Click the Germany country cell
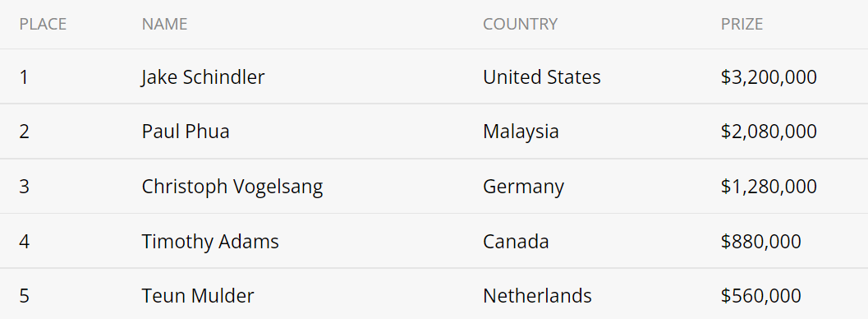868x319 pixels. tap(523, 187)
